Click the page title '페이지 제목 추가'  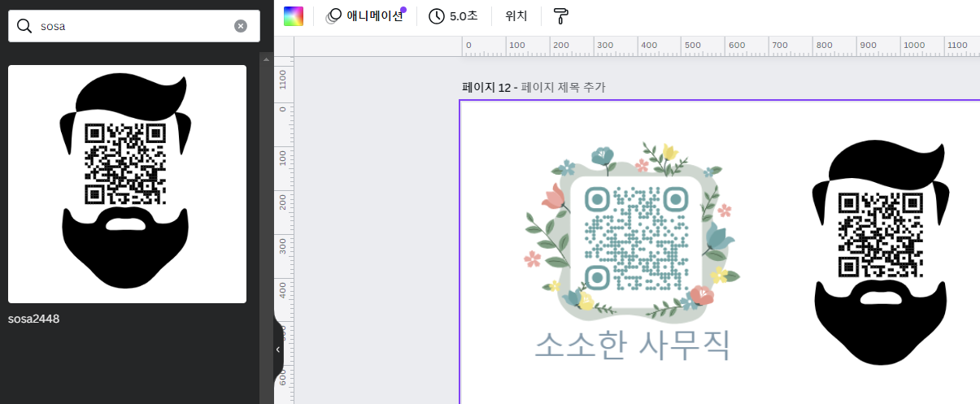(x=563, y=87)
